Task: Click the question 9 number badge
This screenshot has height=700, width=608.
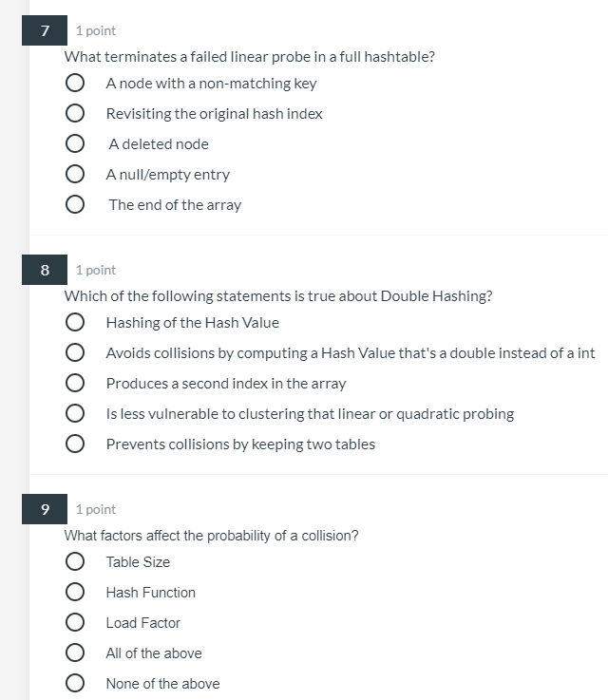Action: pyautogui.click(x=45, y=509)
